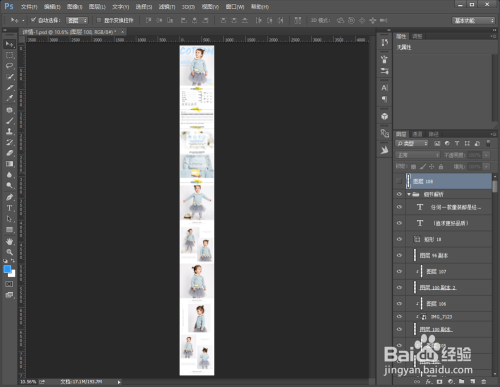Select the History Brush tool
Image resolution: width=500 pixels, height=387 pixels.
click(x=10, y=142)
